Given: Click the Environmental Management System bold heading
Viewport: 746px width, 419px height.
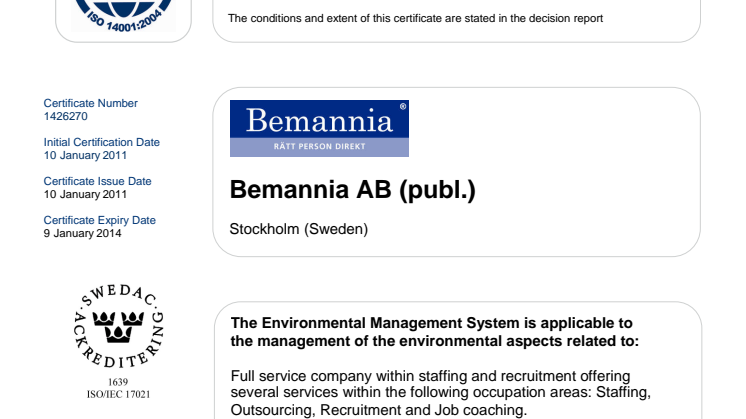Looking at the screenshot, I should coord(432,332).
